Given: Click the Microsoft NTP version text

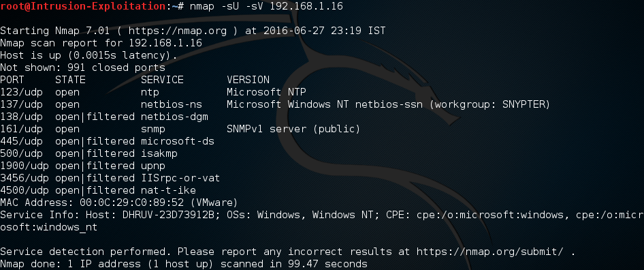Looking at the screenshot, I should click(266, 92).
